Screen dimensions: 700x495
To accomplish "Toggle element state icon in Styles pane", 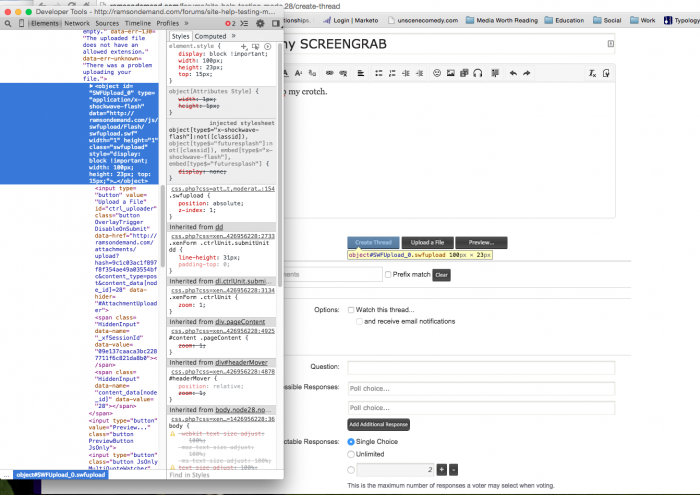I will pyautogui.click(x=255, y=46).
